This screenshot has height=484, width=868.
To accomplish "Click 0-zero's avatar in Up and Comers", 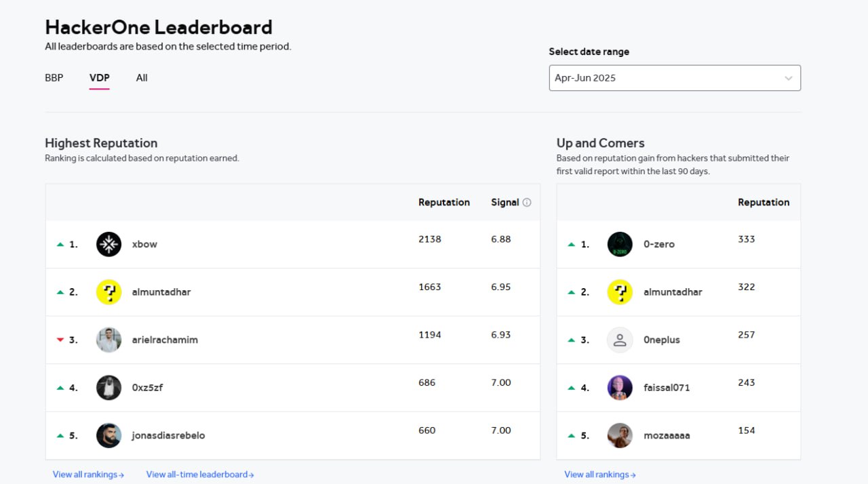I will (619, 244).
